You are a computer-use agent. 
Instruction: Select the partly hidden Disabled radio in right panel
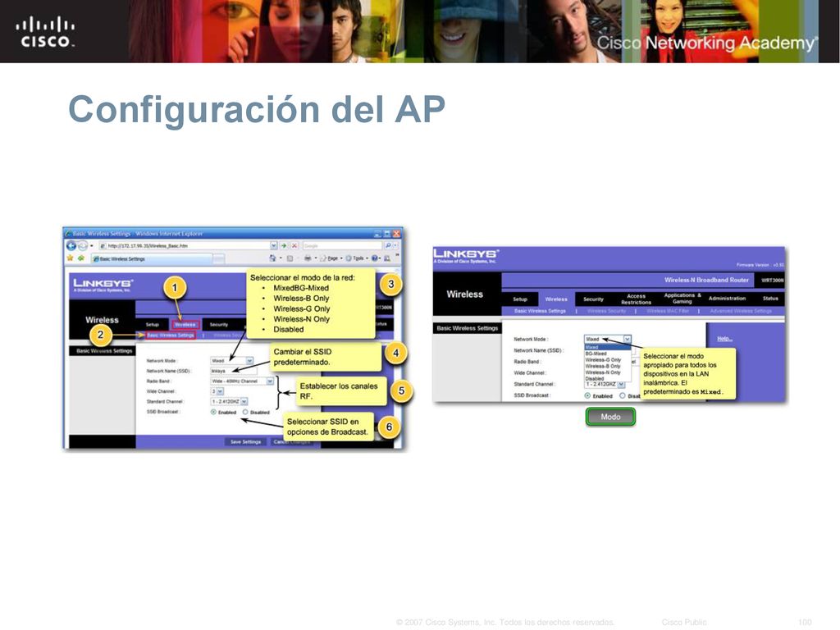[623, 396]
